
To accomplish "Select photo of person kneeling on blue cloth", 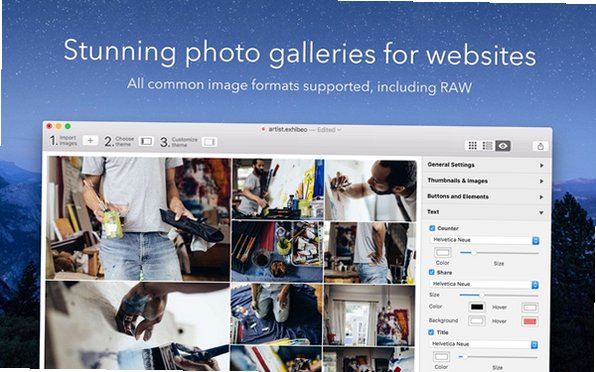I will click(276, 314).
